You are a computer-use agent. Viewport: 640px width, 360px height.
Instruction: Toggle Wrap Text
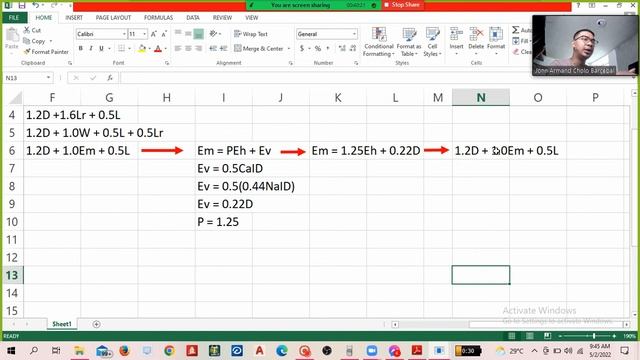(251, 34)
